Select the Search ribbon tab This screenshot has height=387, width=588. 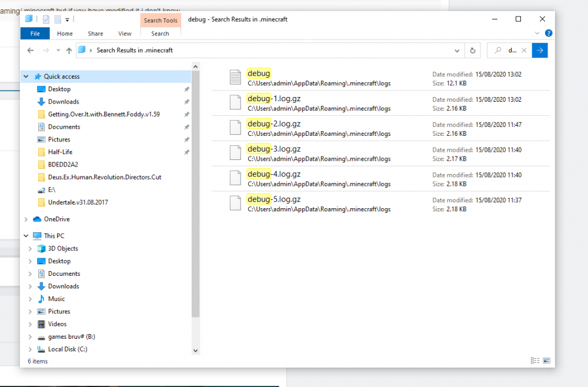[x=160, y=34]
